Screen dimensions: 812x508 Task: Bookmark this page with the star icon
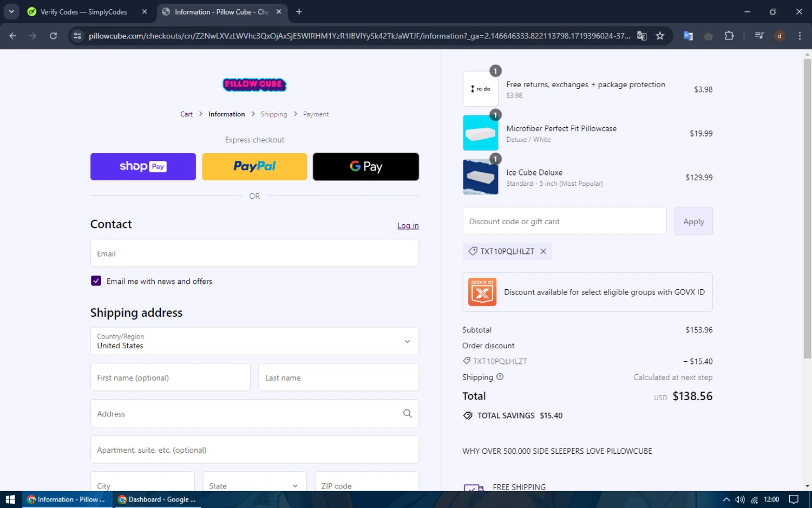pyautogui.click(x=660, y=36)
